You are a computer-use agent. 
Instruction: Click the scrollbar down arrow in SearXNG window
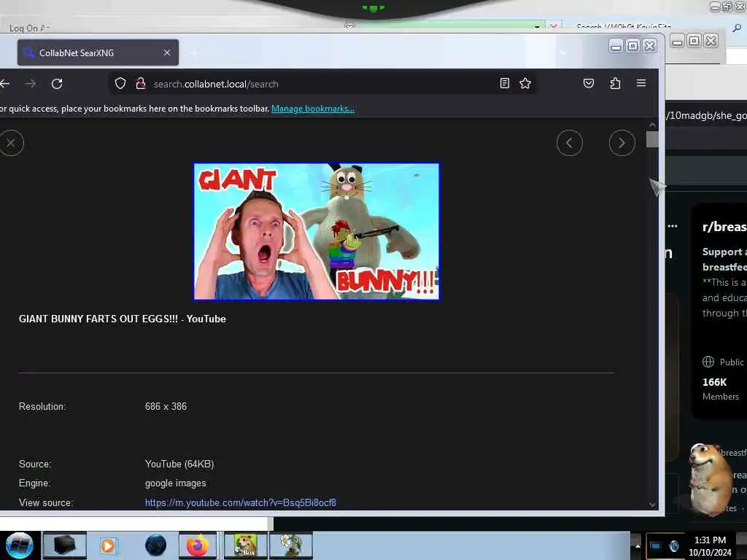click(652, 505)
